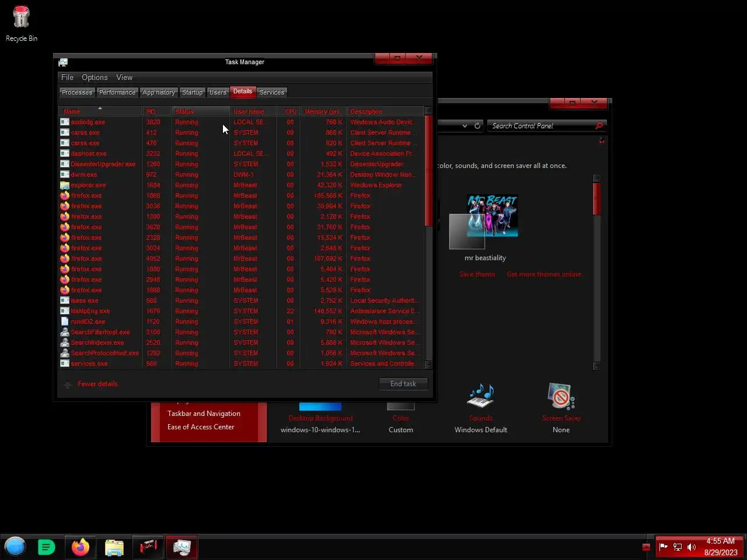Screen dimensions: 747x560
Task: Click the Color swatch in Personalization
Action: 401,406
